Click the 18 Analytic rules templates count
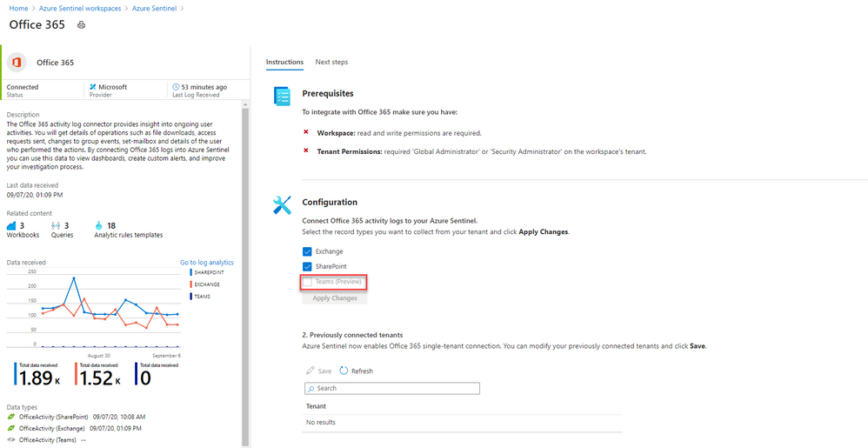Screen dimensions: 868x448 [x=111, y=226]
